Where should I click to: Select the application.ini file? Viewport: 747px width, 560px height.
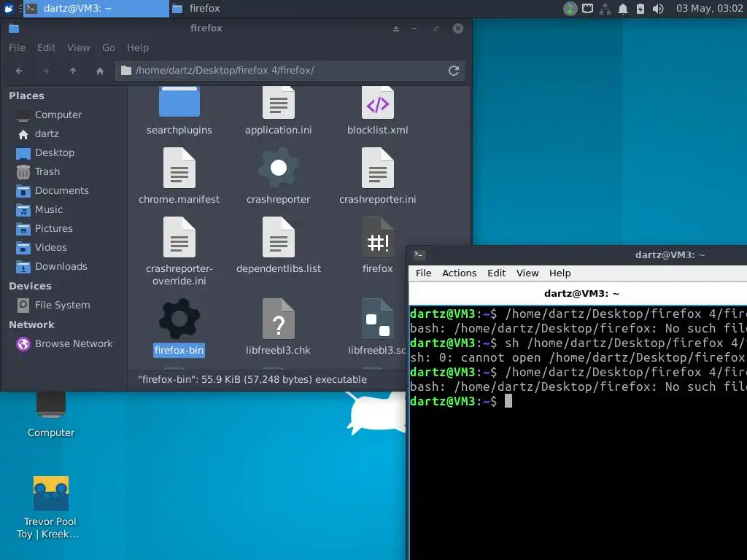[278, 111]
